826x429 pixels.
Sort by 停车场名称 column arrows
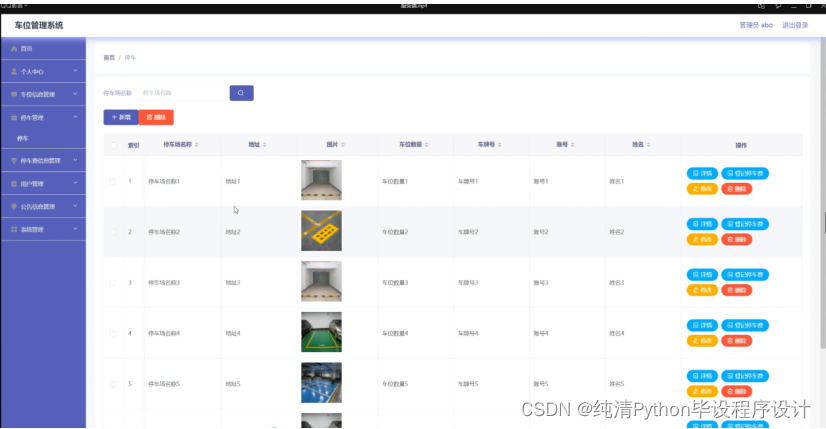(196, 144)
